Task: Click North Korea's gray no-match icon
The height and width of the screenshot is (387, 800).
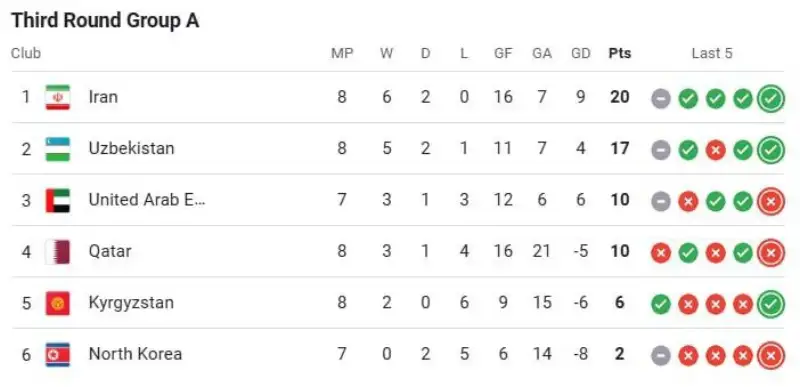Action: point(660,356)
